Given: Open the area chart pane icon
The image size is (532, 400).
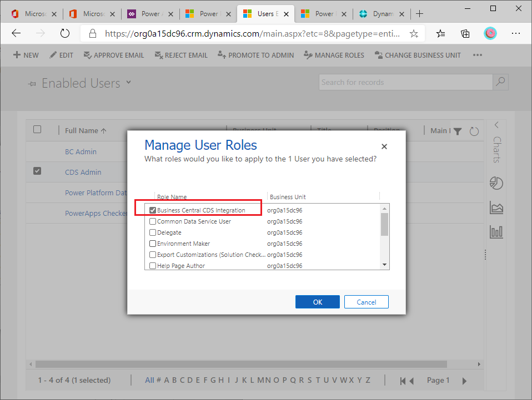Looking at the screenshot, I should [496, 207].
